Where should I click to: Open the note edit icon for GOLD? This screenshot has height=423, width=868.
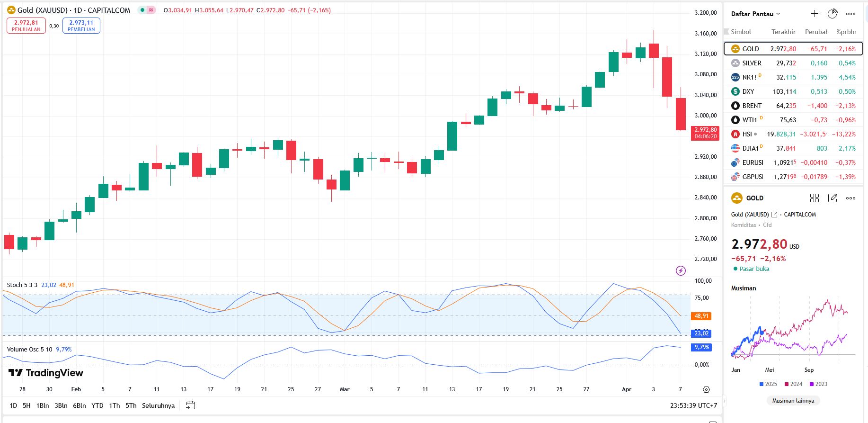[833, 198]
